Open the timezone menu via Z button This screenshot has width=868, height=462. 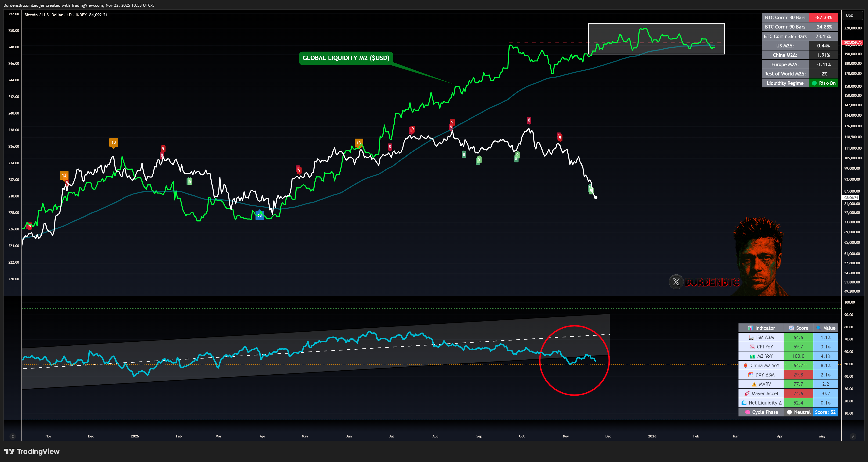click(x=13, y=436)
